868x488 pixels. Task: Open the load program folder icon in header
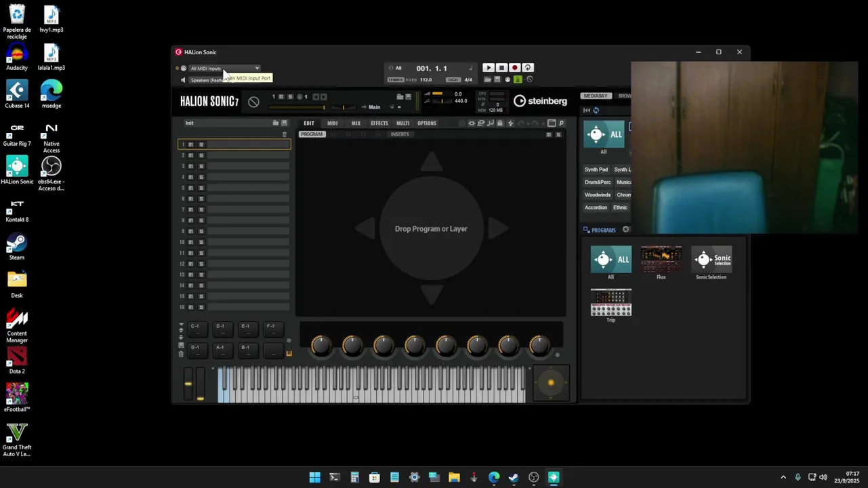(400, 97)
